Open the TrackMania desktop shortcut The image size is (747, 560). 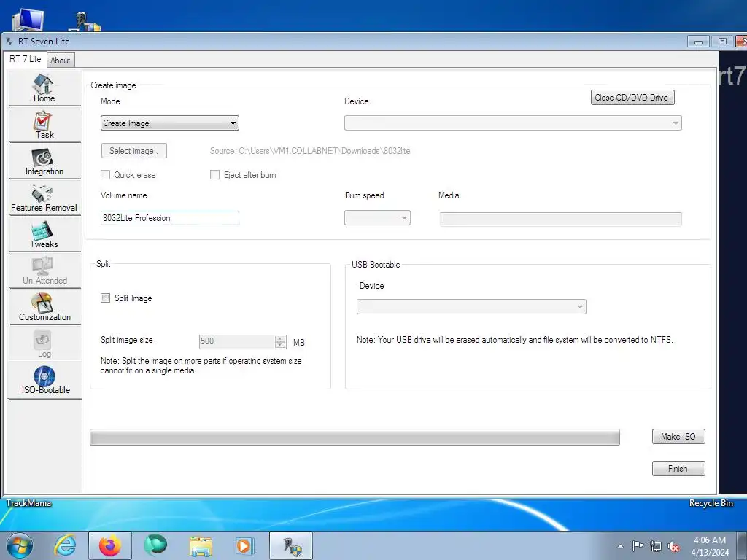pos(28,503)
